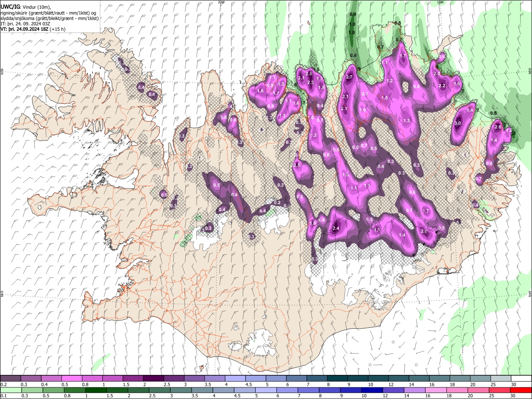The width and height of the screenshot is (532, 399).
Task: Click the 14 light purple rain legend swatch
Action: (415, 390)
